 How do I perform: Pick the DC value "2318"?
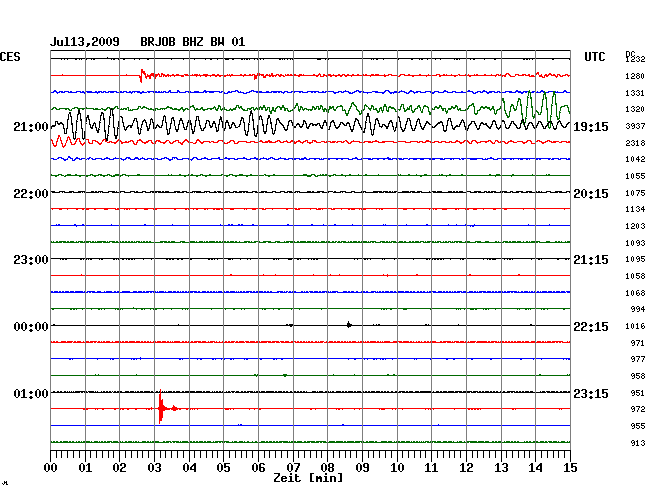click(635, 143)
